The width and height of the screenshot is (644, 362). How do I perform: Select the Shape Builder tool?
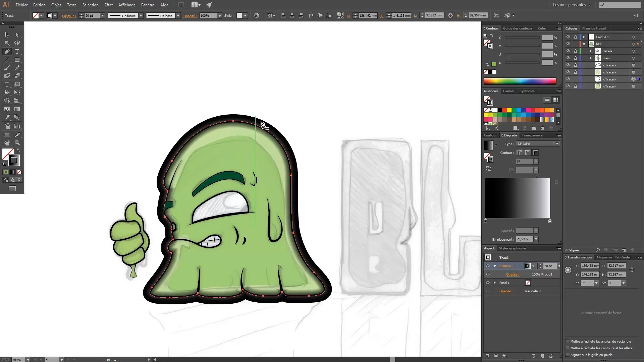pos(7,101)
